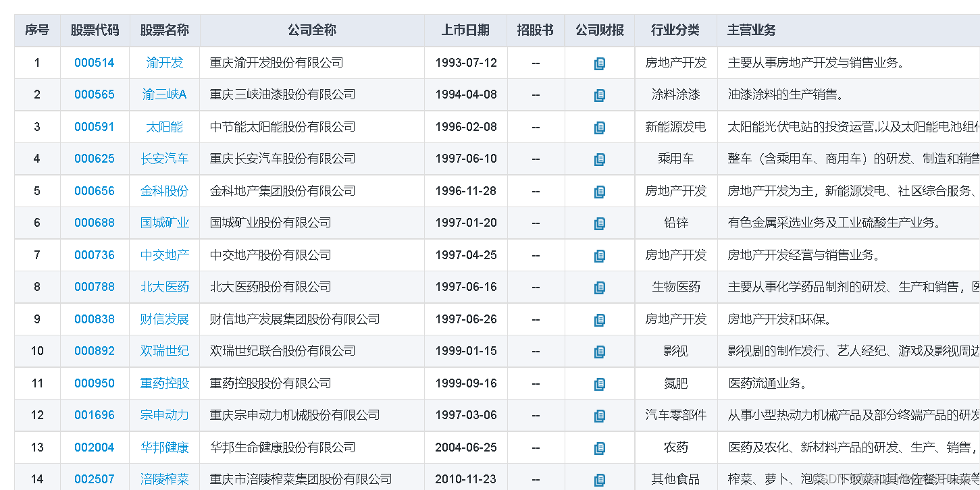Open stock name link 财信发展
The height and width of the screenshot is (490, 980).
click(x=165, y=319)
